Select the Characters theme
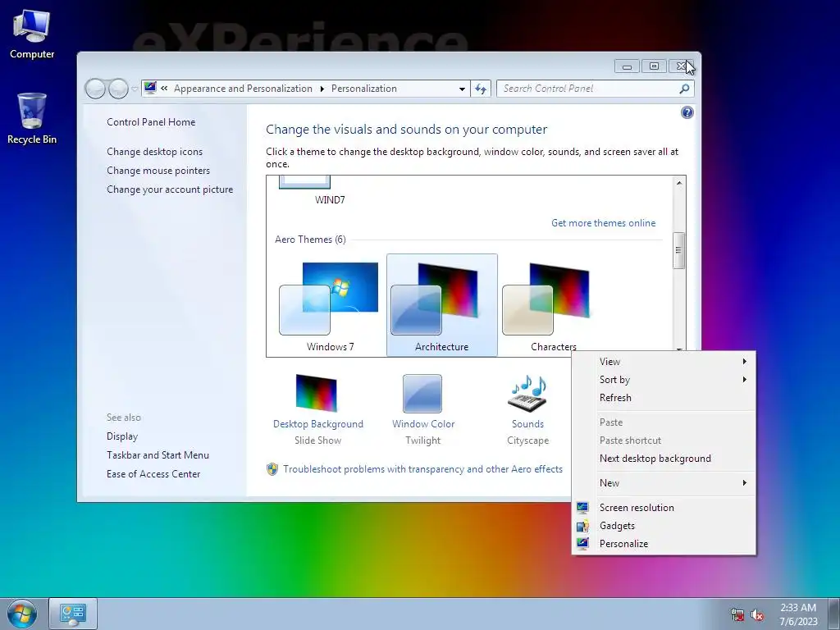 [554, 305]
